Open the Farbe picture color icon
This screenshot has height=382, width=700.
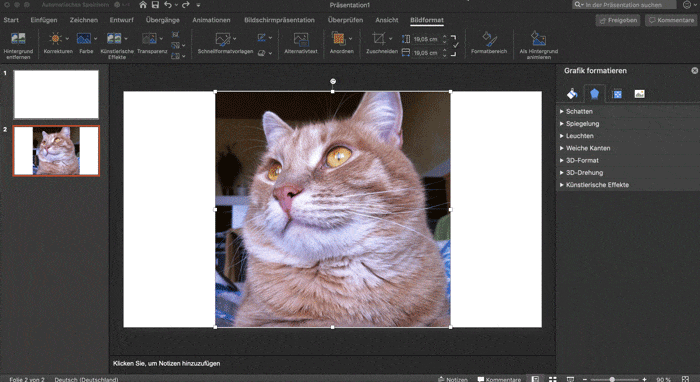coord(84,38)
